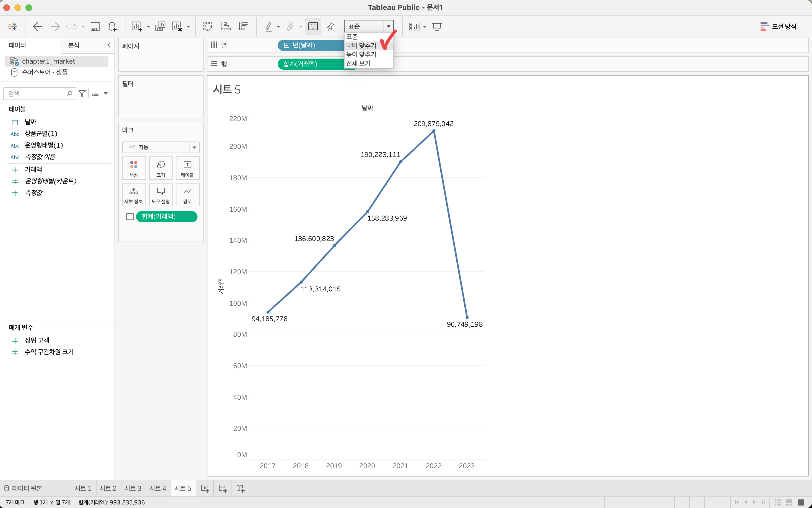Click the undo back arrow
The image size is (812, 508).
tap(37, 26)
